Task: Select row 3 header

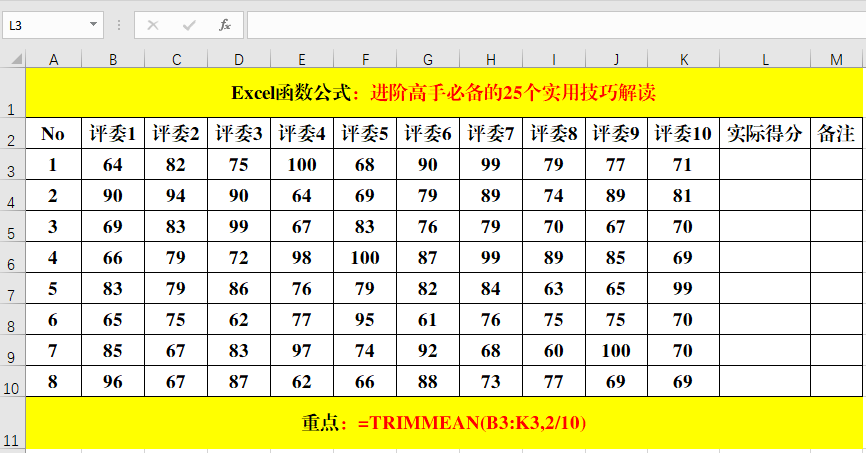Action: point(12,164)
